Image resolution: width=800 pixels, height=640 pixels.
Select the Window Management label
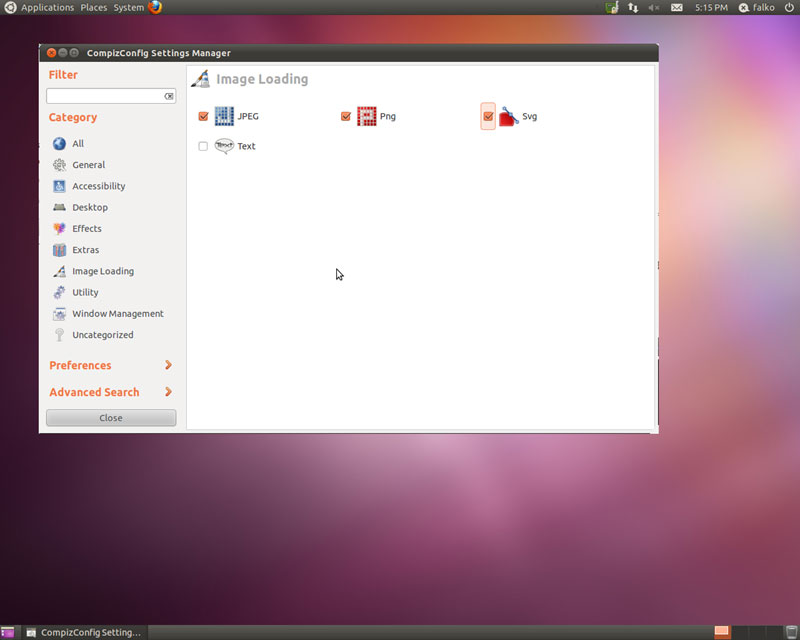(118, 314)
